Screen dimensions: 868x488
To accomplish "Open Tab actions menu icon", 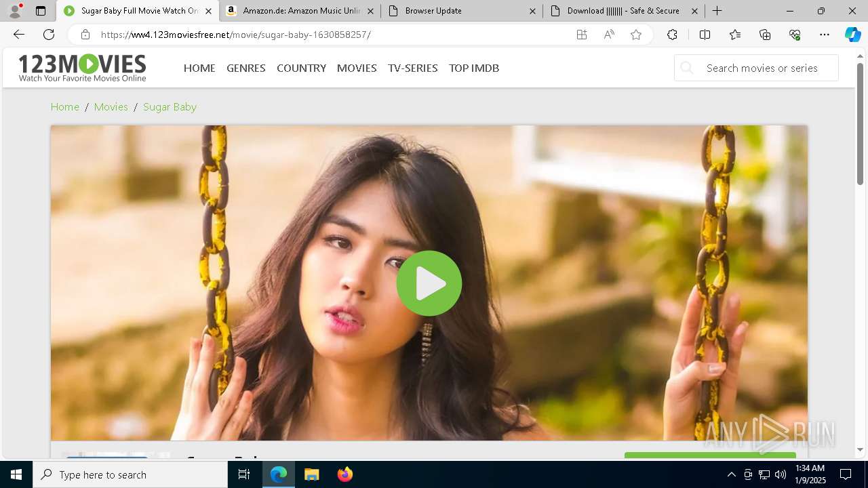I will 41,11.
